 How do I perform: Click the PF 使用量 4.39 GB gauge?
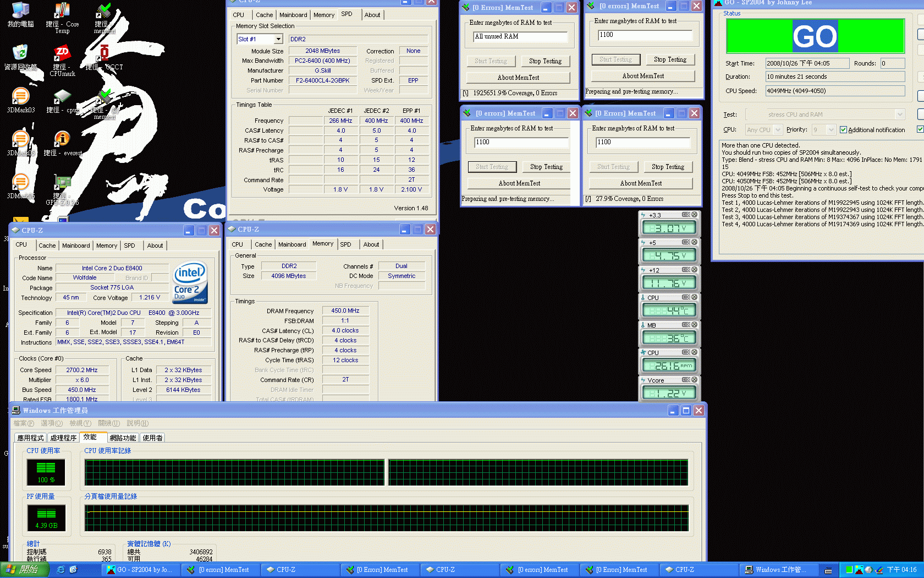click(46, 517)
